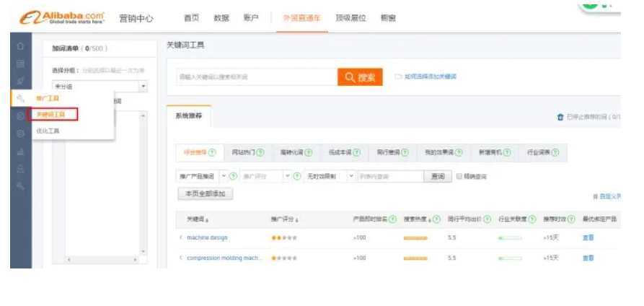Expand the machine design row arrow

point(181,237)
